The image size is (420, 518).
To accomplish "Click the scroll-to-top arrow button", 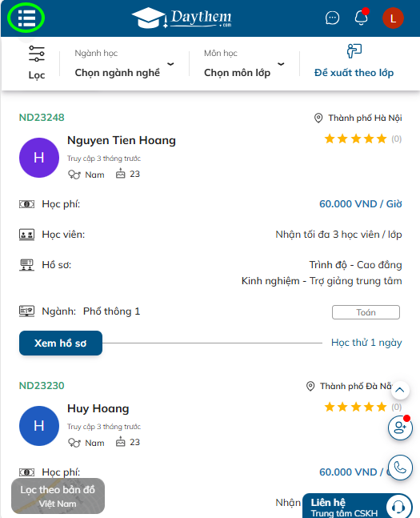I will tap(400, 390).
